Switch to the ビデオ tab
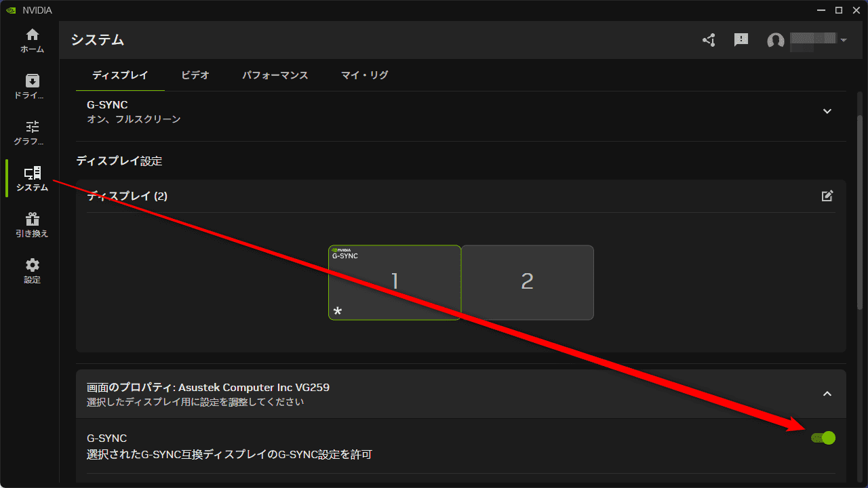This screenshot has height=488, width=868. pyautogui.click(x=195, y=75)
